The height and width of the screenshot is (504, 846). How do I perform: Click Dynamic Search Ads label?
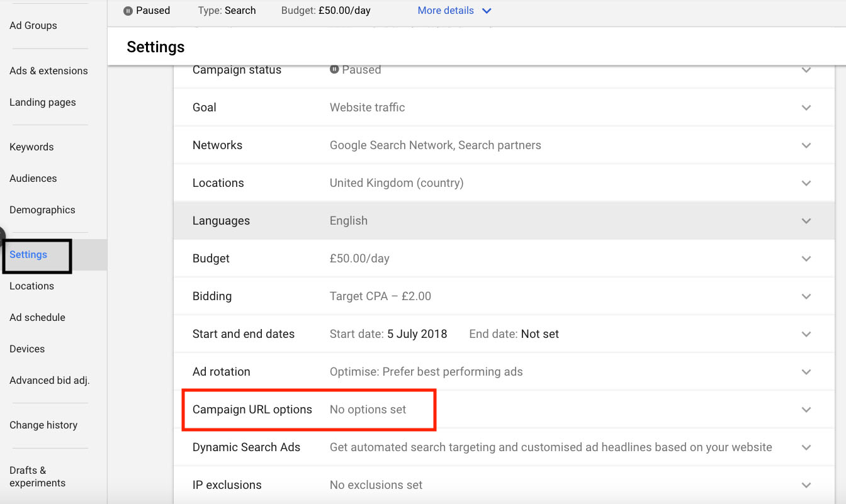click(x=247, y=447)
